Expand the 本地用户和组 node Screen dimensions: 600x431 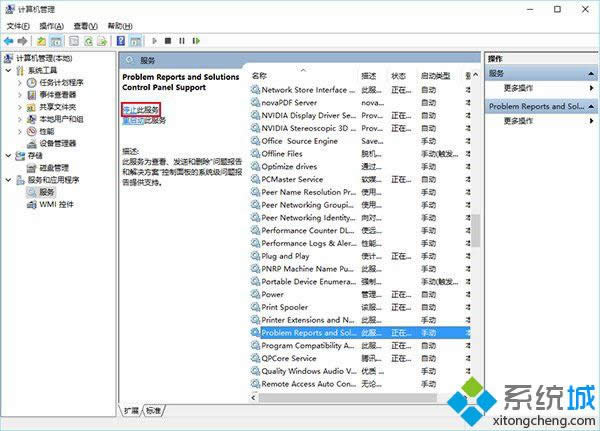coord(20,119)
